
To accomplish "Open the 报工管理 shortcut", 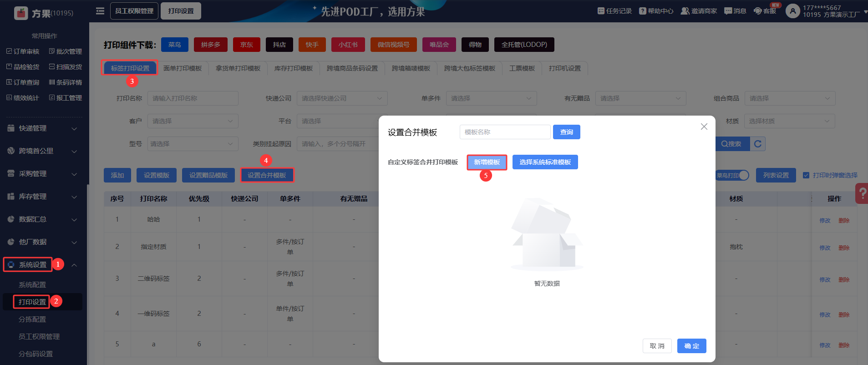I will pyautogui.click(x=66, y=98).
